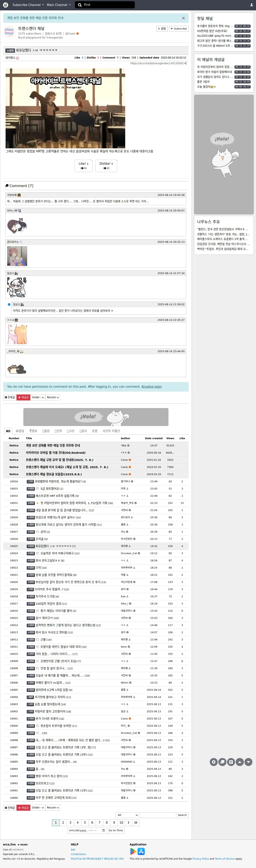The height and width of the screenshot is (868, 256).
Task: Click the post's main banner image
Action: (65, 108)
